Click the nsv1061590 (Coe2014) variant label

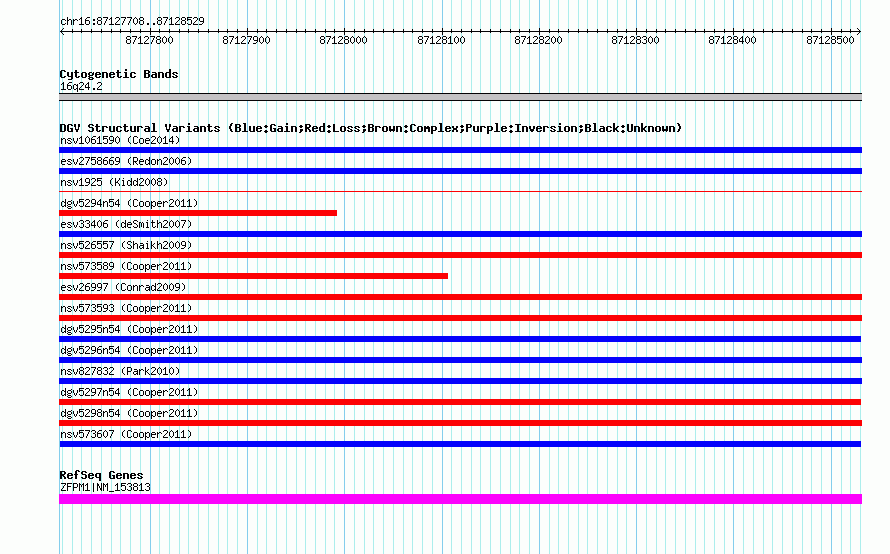(120, 140)
